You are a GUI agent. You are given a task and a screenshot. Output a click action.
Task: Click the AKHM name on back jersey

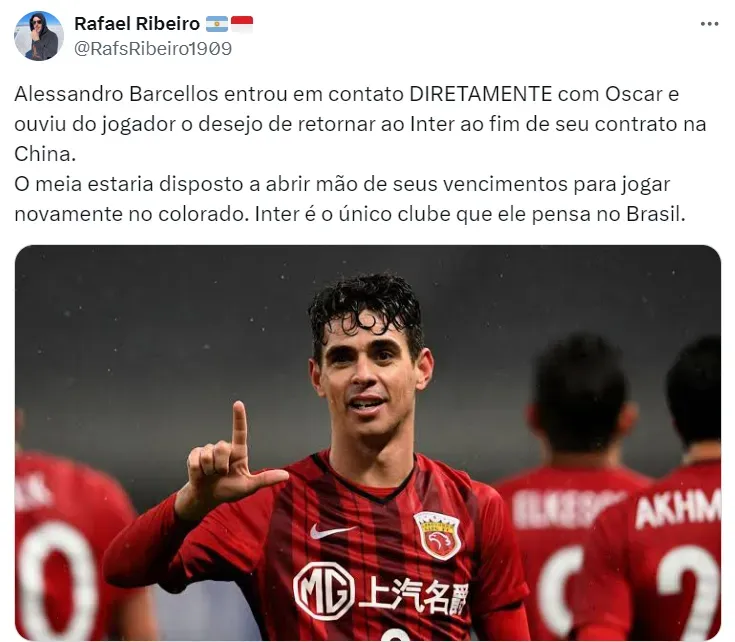pos(678,506)
